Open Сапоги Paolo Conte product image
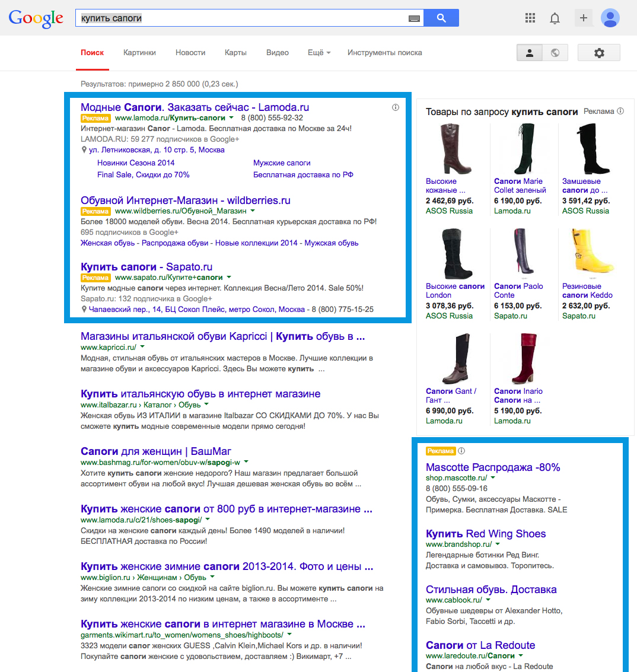 pos(523,251)
